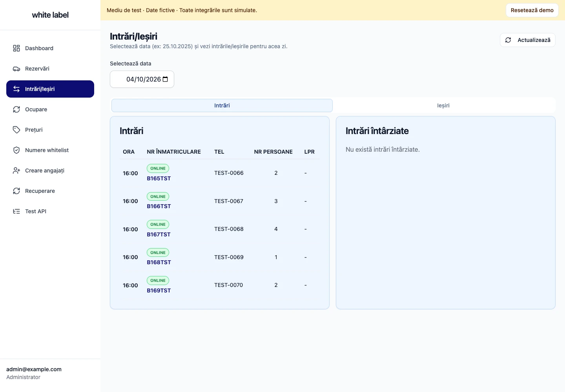Click the Prețuri tag icon
This screenshot has width=565, height=392.
[x=16, y=130]
